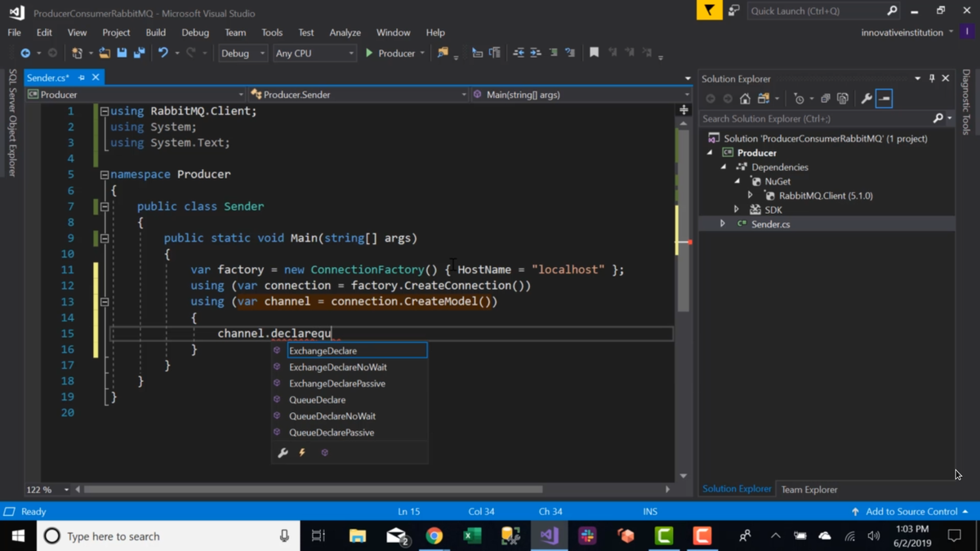Viewport: 980px width, 551px height.
Task: Close the Sender.cs tab
Action: [96, 78]
